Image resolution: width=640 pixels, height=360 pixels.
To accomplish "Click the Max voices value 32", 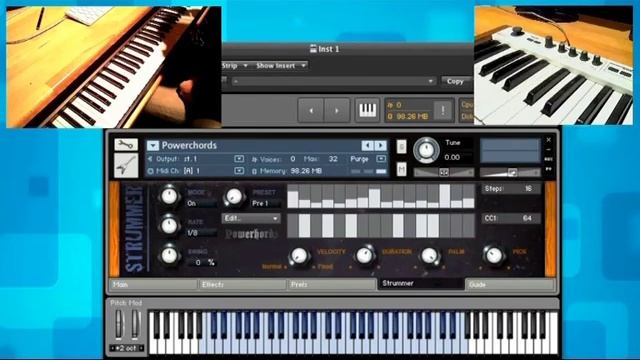I will 333,159.
